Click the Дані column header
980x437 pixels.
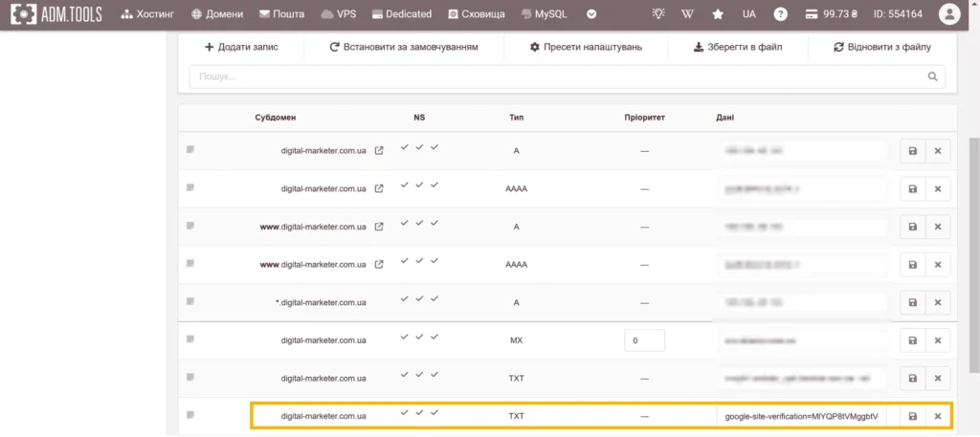point(725,118)
